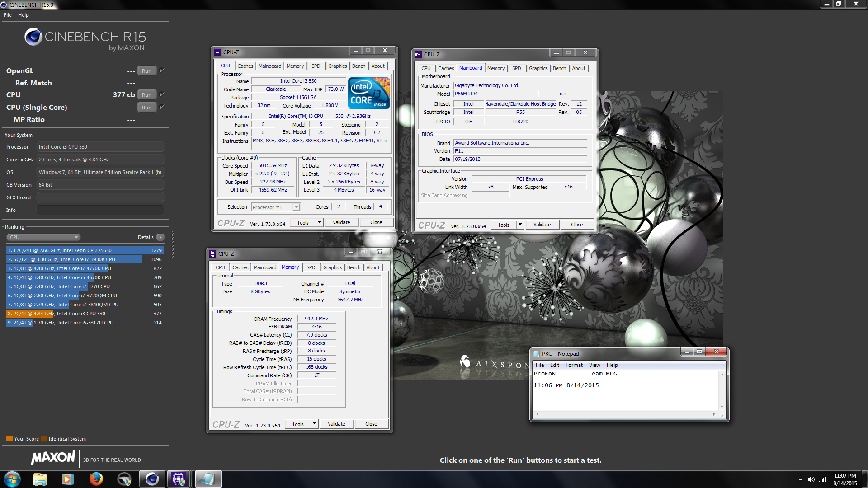Open the Cinebench File menu
Image resolution: width=868 pixels, height=488 pixels.
pyautogui.click(x=8, y=15)
